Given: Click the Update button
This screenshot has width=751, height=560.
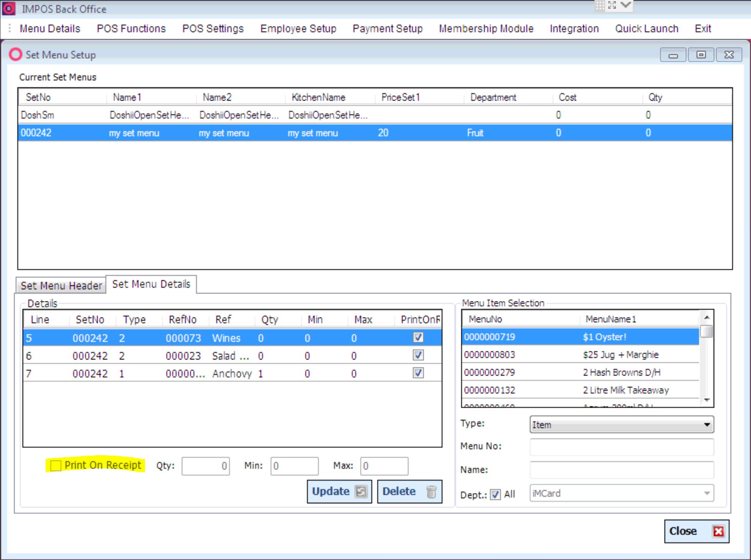Looking at the screenshot, I should click(x=339, y=491).
